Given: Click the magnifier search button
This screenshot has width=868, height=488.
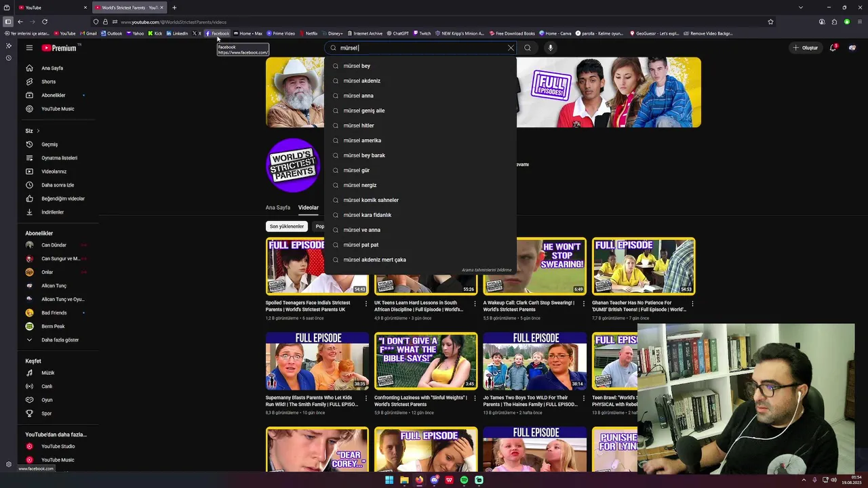Looking at the screenshot, I should point(528,47).
